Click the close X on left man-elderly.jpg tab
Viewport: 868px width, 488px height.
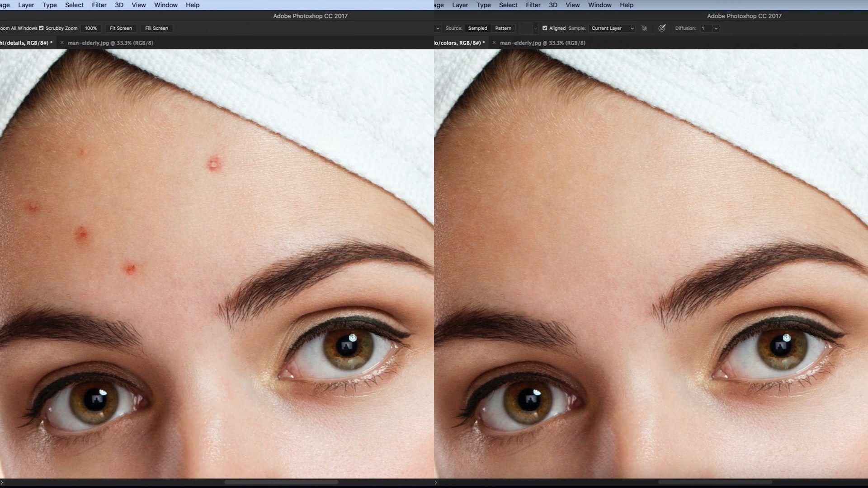(61, 42)
